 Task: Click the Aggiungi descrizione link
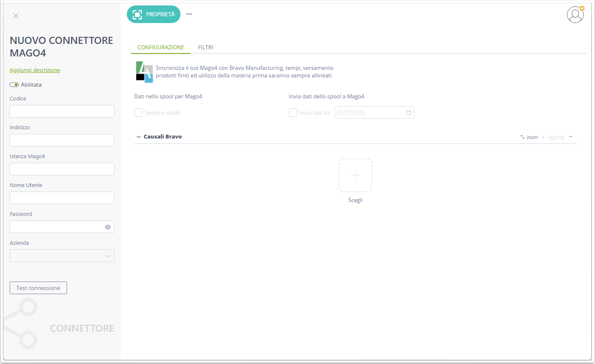click(35, 70)
